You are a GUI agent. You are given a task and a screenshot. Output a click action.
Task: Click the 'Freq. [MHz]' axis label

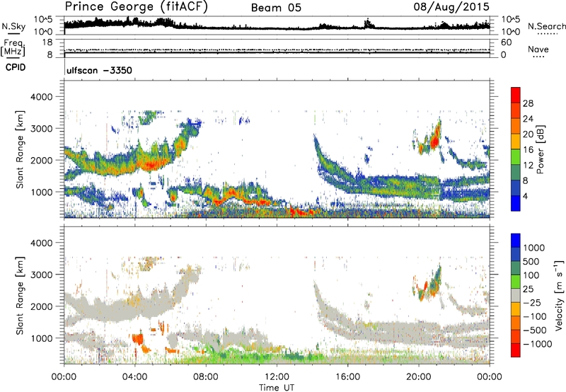[x=13, y=48]
